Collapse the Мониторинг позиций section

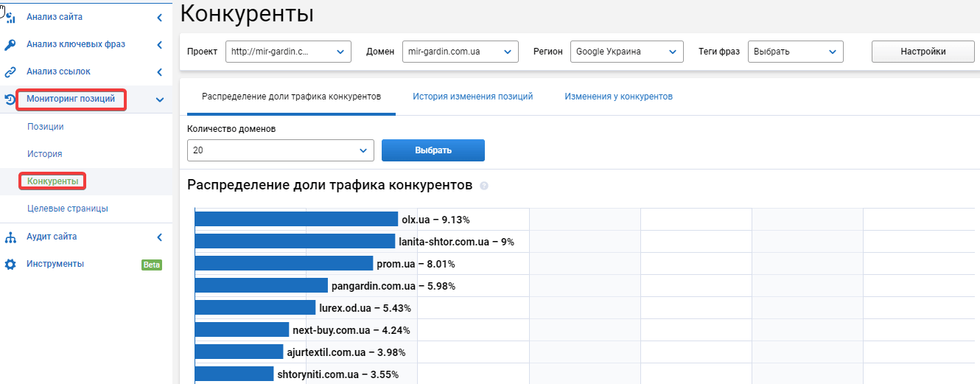(71, 99)
